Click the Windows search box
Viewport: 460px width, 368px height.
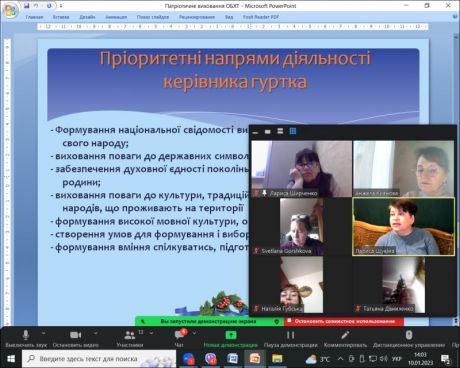99,359
